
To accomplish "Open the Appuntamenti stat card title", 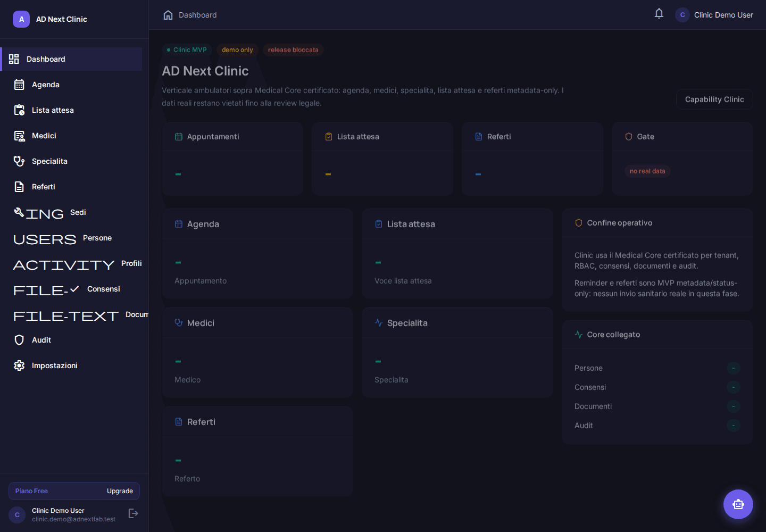I will point(213,137).
